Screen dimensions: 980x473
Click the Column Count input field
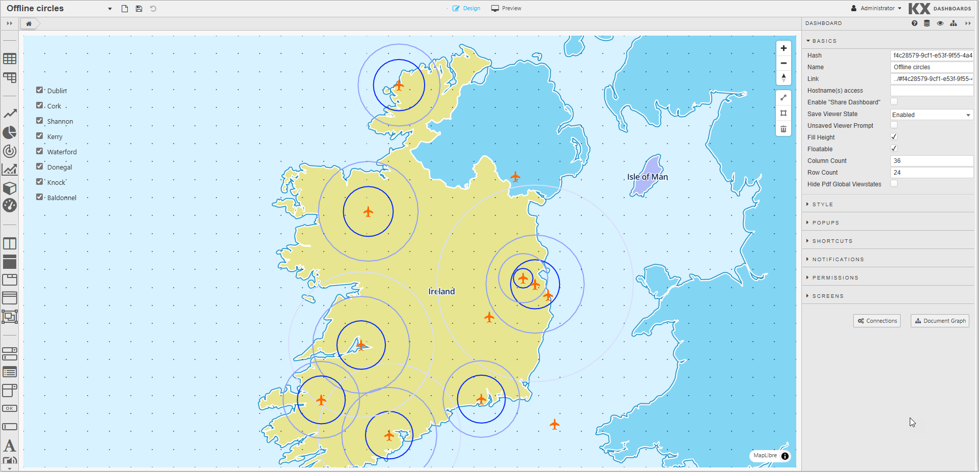(932, 161)
